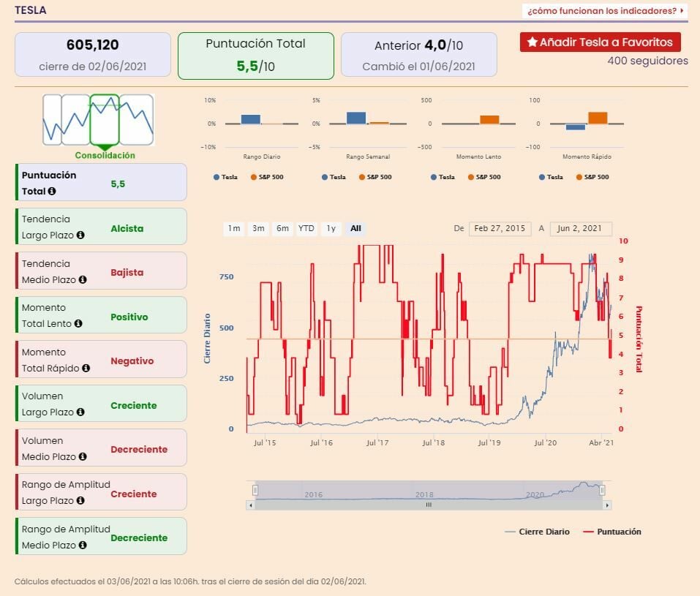Click the Momento Total Rápido Negativo value
This screenshot has width=700, height=596.
[132, 361]
